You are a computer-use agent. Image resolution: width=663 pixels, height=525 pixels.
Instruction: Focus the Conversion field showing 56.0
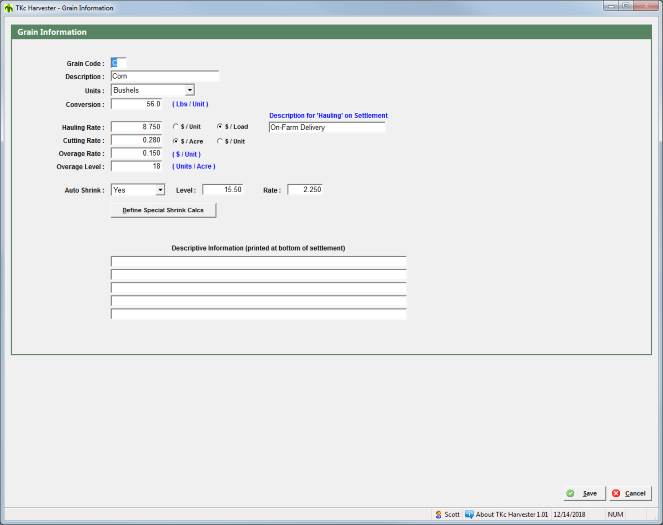tap(136, 103)
